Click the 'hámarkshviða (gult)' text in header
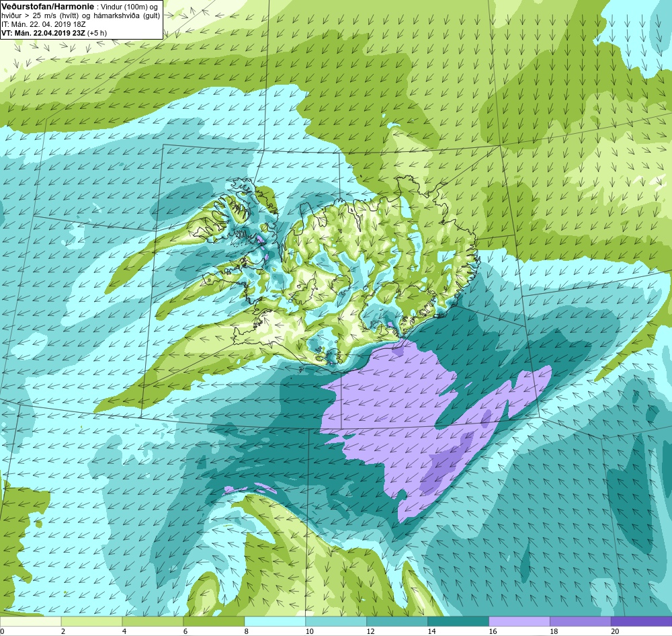This screenshot has height=636, width=672. (x=127, y=15)
